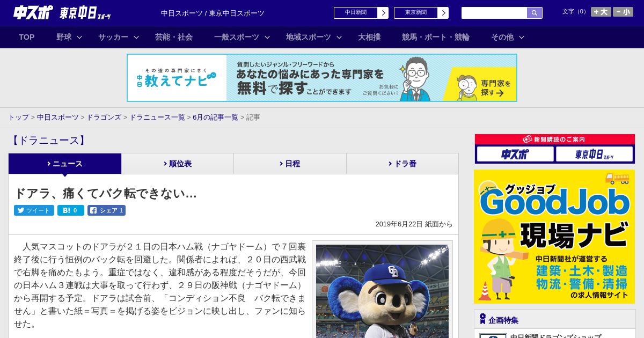This screenshot has width=644, height=338.
Task: Open the GoodJob 現場ナビ advertisement
Action: click(x=554, y=237)
